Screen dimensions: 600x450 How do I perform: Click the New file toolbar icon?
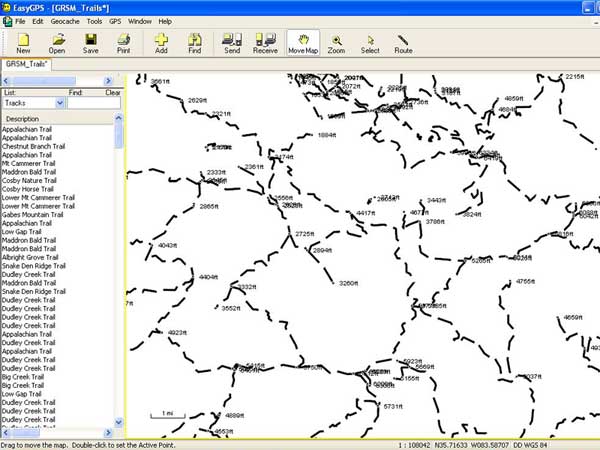click(23, 43)
